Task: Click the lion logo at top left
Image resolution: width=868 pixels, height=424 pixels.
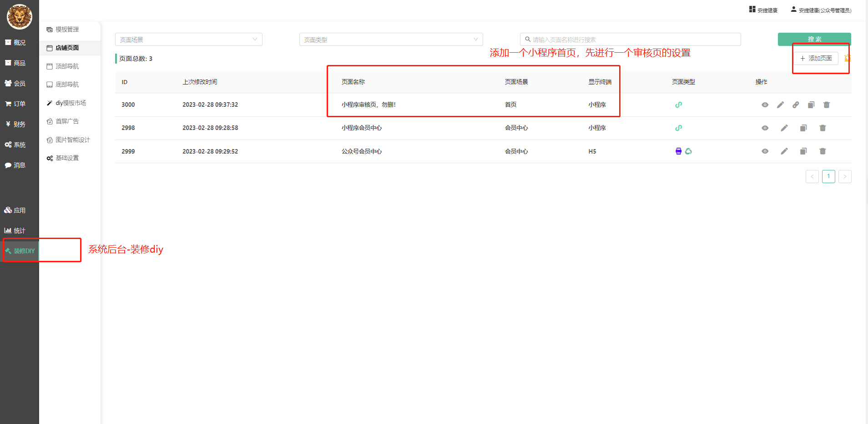Action: pyautogui.click(x=19, y=17)
